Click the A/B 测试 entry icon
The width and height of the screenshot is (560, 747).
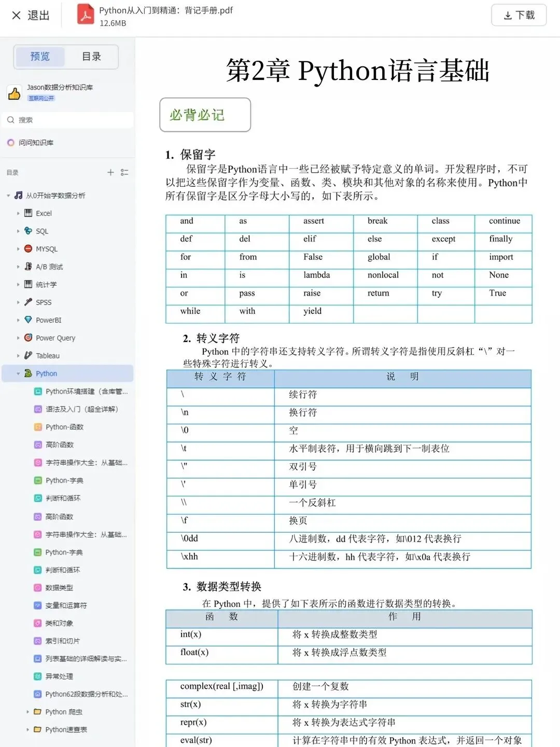(x=29, y=266)
